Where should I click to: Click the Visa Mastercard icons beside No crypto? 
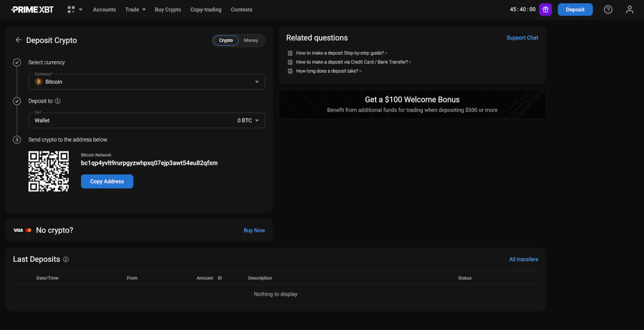point(23,230)
